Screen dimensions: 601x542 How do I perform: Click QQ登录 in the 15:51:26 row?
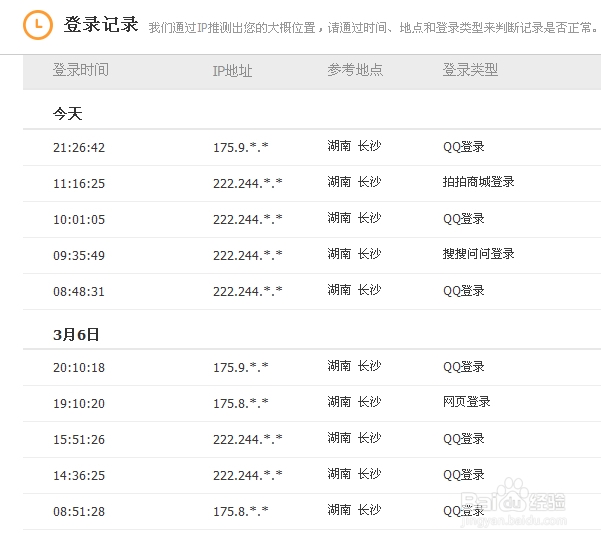[x=464, y=439]
